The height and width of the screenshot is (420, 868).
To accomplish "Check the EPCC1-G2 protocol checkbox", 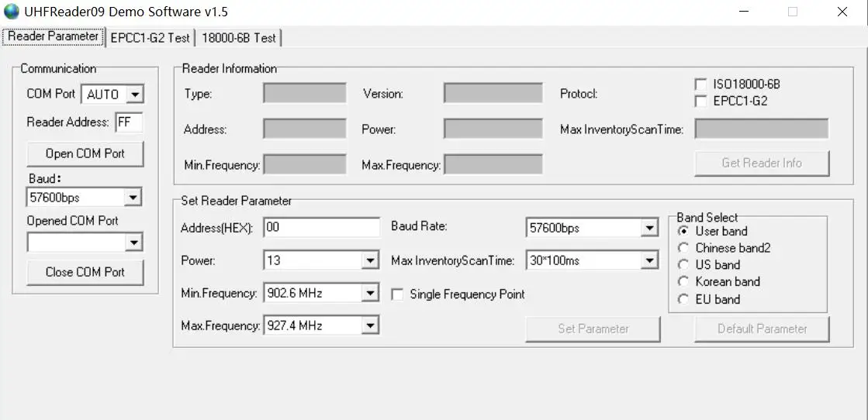I will pos(700,101).
